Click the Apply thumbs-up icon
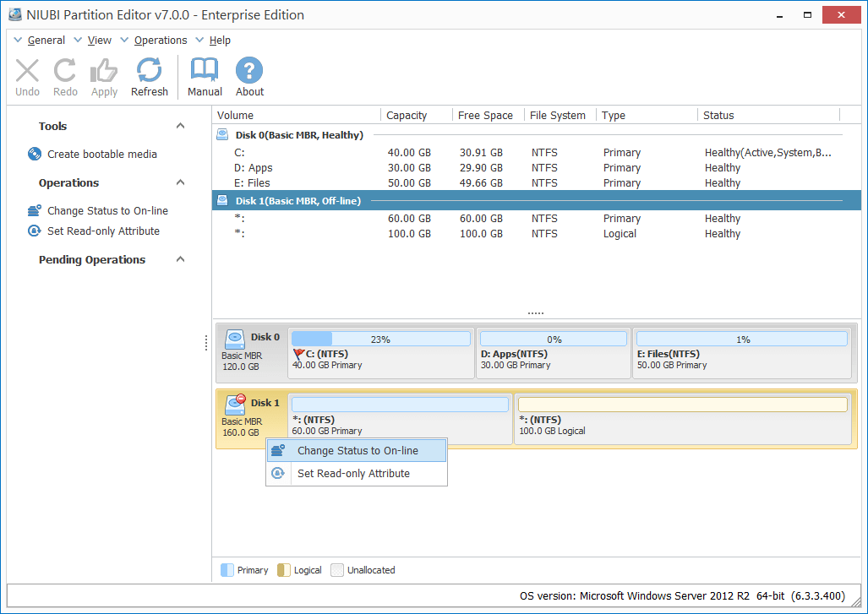 pyautogui.click(x=104, y=71)
